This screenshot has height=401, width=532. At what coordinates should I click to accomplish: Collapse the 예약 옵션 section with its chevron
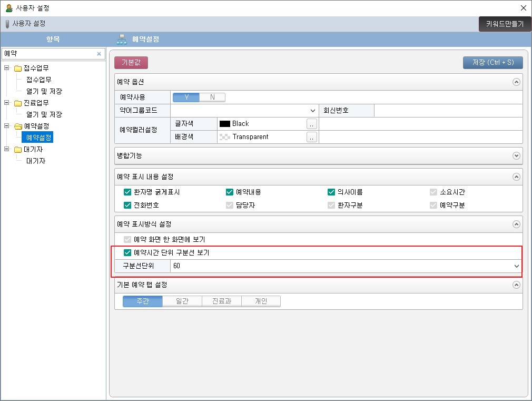[516, 82]
